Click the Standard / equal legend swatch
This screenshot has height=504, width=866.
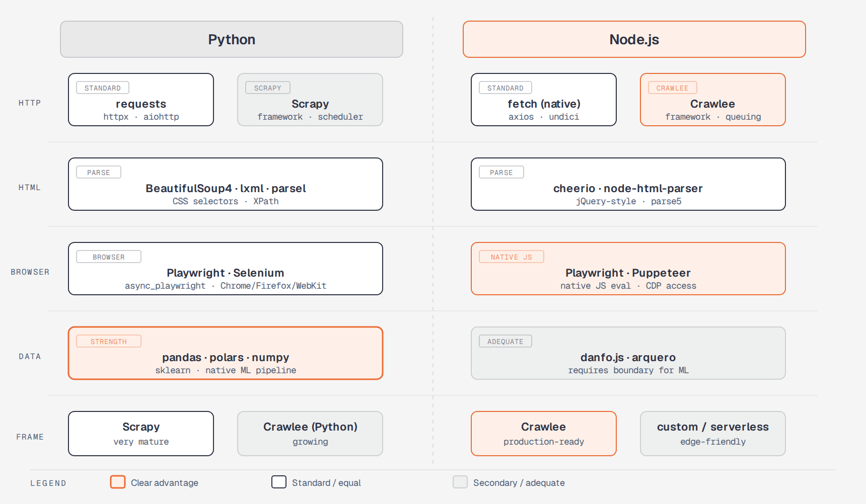279,482
